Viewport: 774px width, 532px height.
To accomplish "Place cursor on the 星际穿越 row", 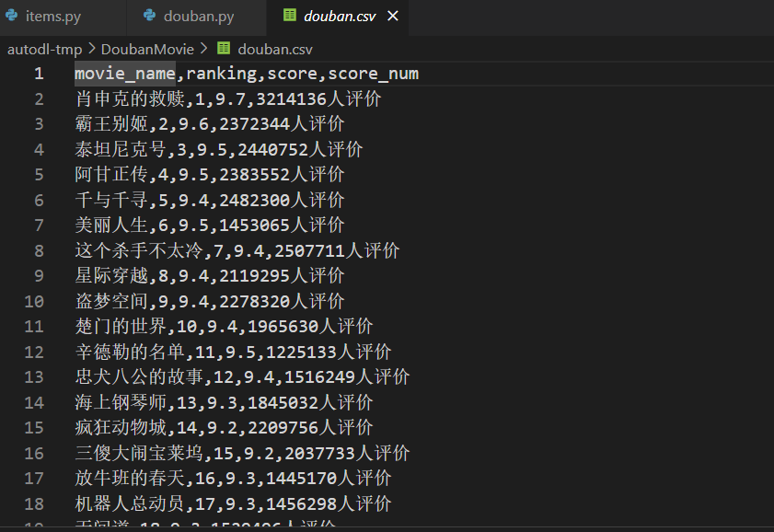I will 209,275.
